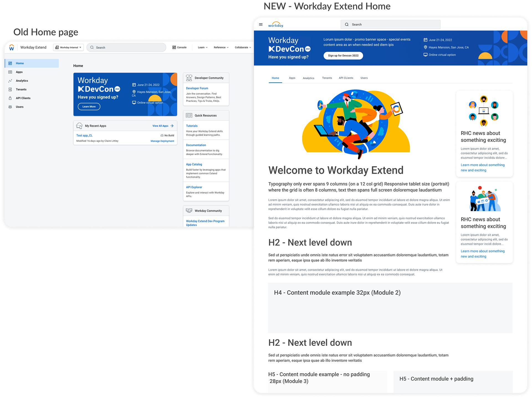The image size is (532, 398).
Task: Open the Console button in old header
Action: pos(179,47)
